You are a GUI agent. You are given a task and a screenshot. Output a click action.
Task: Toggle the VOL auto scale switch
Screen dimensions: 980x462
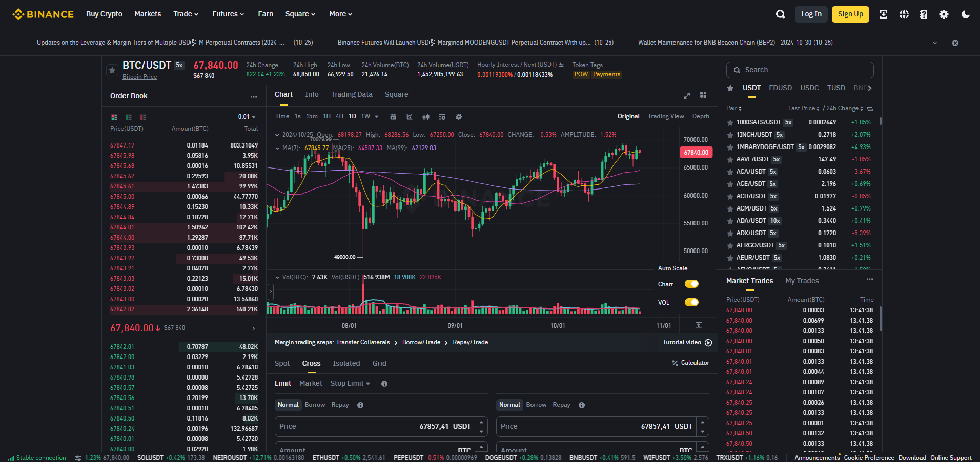click(691, 302)
